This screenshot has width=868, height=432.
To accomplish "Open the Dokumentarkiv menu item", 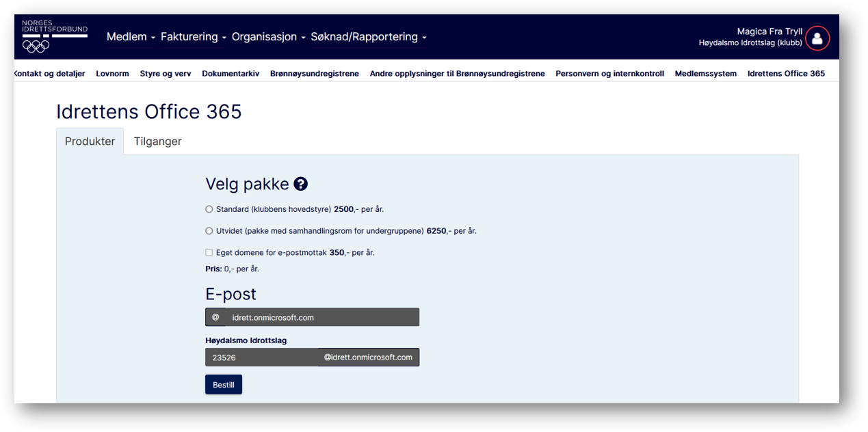I will (231, 74).
